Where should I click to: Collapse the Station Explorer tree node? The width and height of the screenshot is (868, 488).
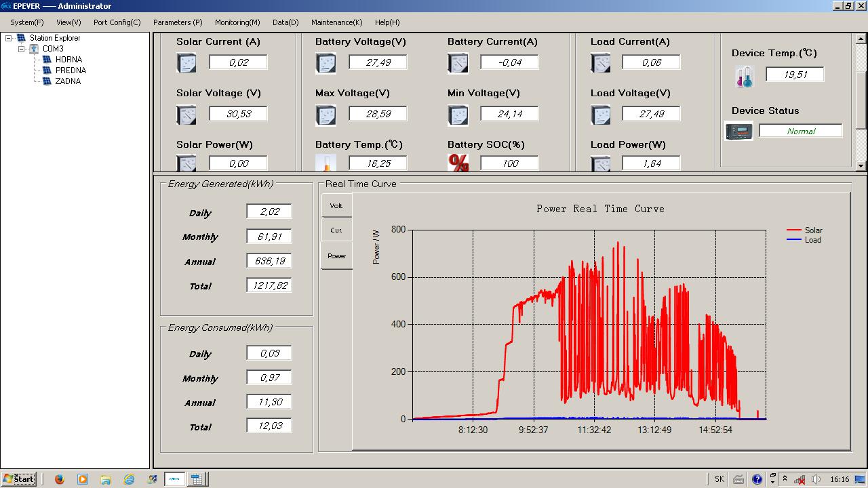click(9, 39)
